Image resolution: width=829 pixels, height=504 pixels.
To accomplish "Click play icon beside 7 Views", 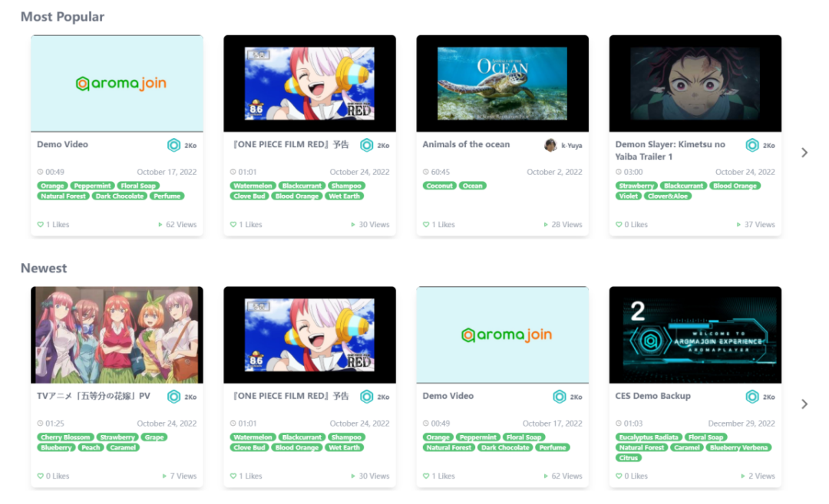I will tap(164, 476).
